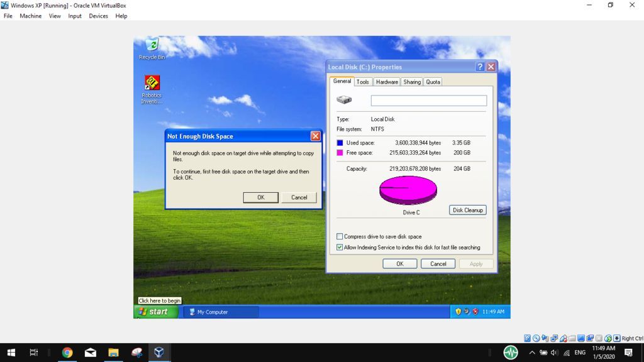Close the Local Disk Properties window
The width and height of the screenshot is (644, 362).
tap(491, 67)
